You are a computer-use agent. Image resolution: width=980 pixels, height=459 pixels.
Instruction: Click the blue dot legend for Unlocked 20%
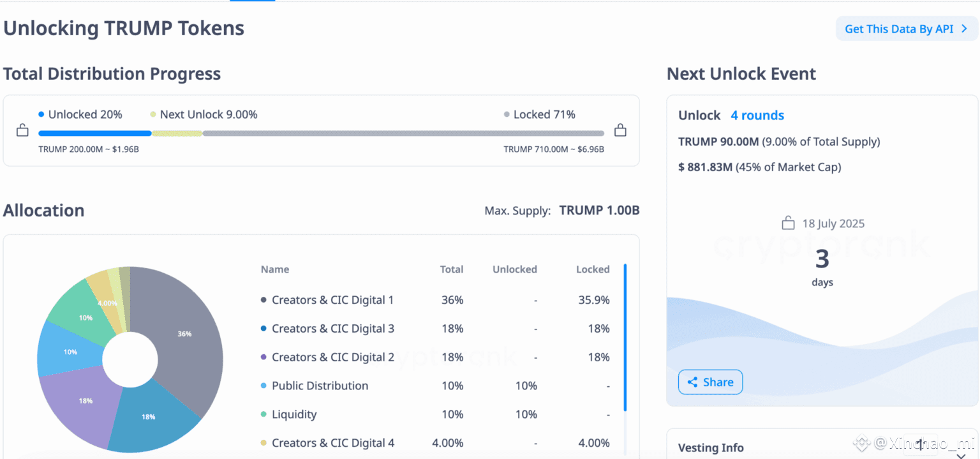click(41, 115)
